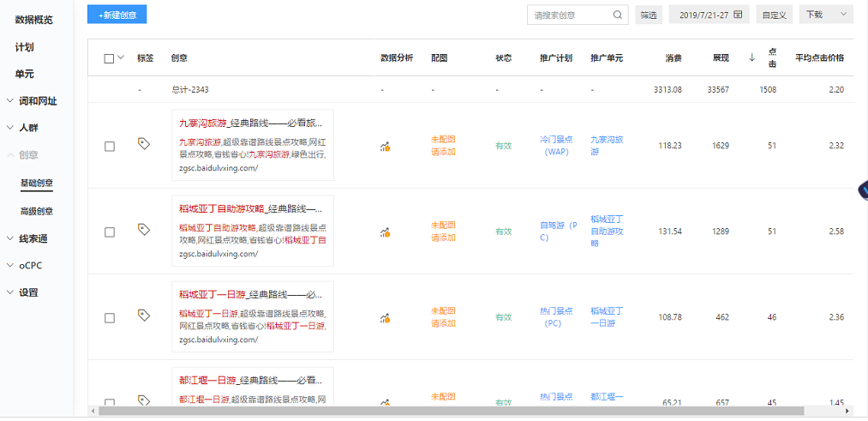
Task: Click the sort arrow beside 点击 column
Action: pos(751,57)
